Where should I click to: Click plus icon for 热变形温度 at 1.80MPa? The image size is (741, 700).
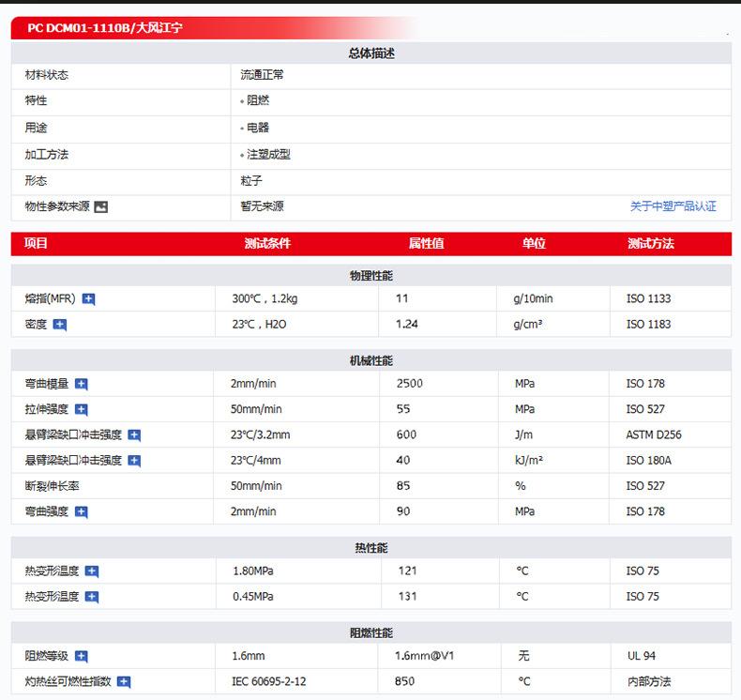click(x=92, y=571)
